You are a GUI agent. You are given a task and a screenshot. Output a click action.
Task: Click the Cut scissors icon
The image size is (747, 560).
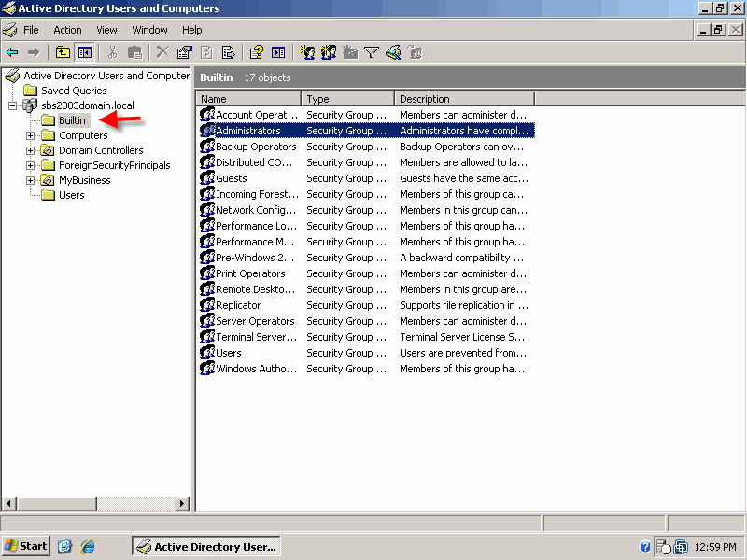pyautogui.click(x=112, y=52)
